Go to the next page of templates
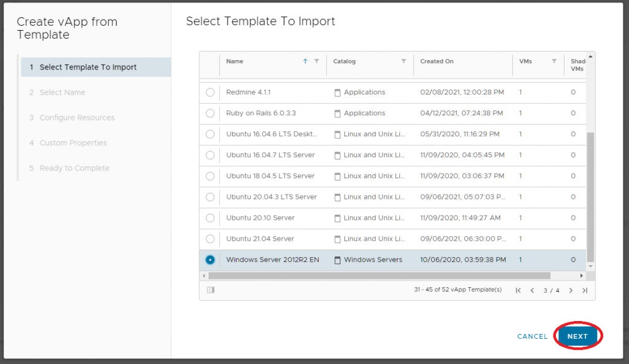The width and height of the screenshot is (629, 364). 571,290
